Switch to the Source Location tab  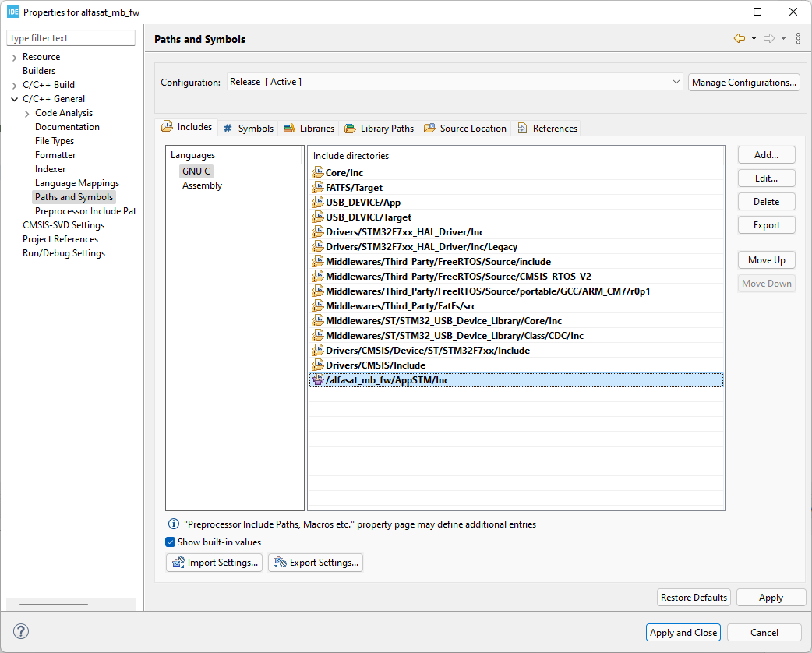(465, 129)
